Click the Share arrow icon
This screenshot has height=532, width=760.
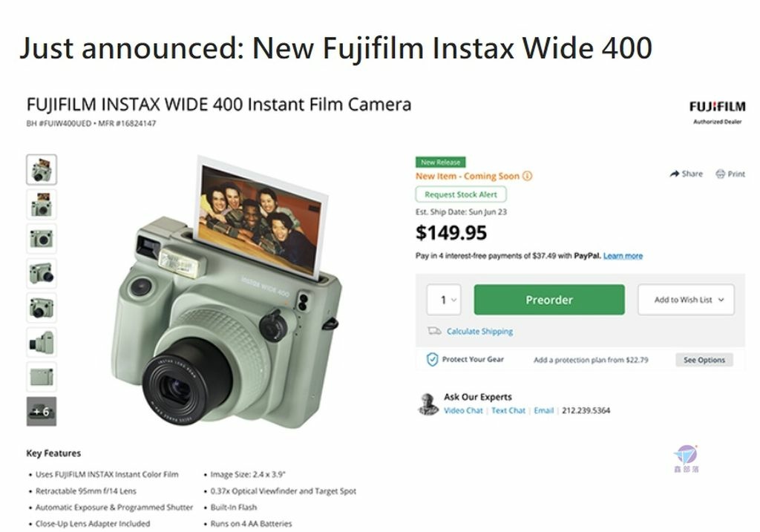tap(674, 174)
